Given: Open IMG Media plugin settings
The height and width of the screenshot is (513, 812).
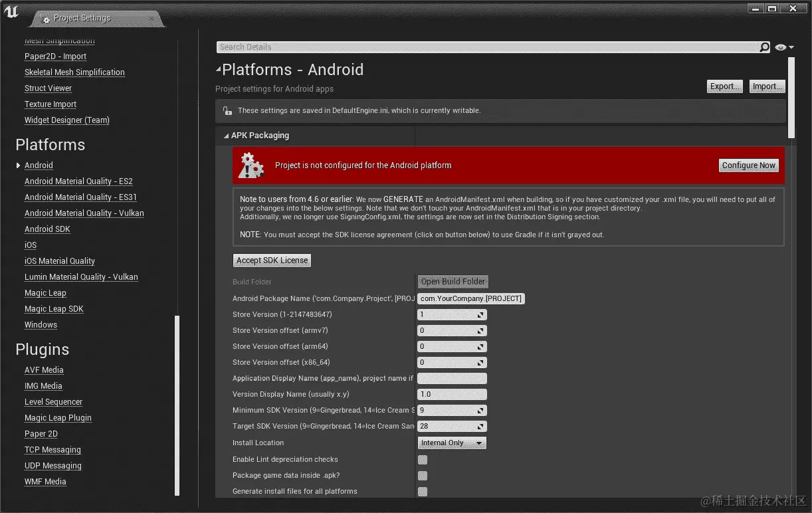Looking at the screenshot, I should [x=43, y=386].
